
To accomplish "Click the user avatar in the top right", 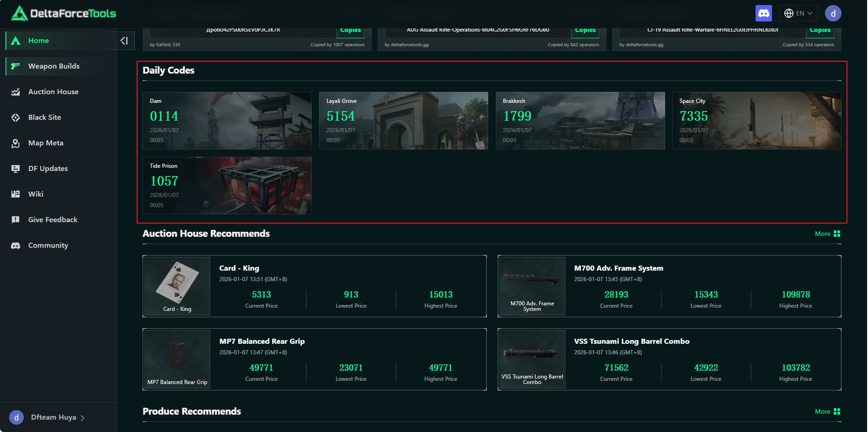I will click(833, 13).
